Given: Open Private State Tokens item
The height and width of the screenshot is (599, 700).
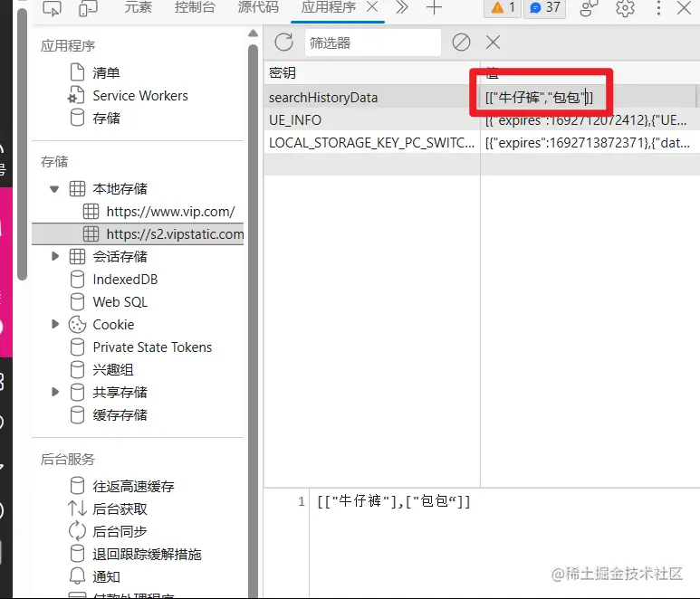Looking at the screenshot, I should [x=152, y=347].
